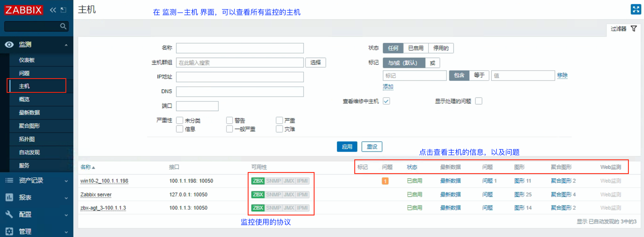Open 聚合图形 4 link
The image size is (644, 237).
[x=563, y=194]
